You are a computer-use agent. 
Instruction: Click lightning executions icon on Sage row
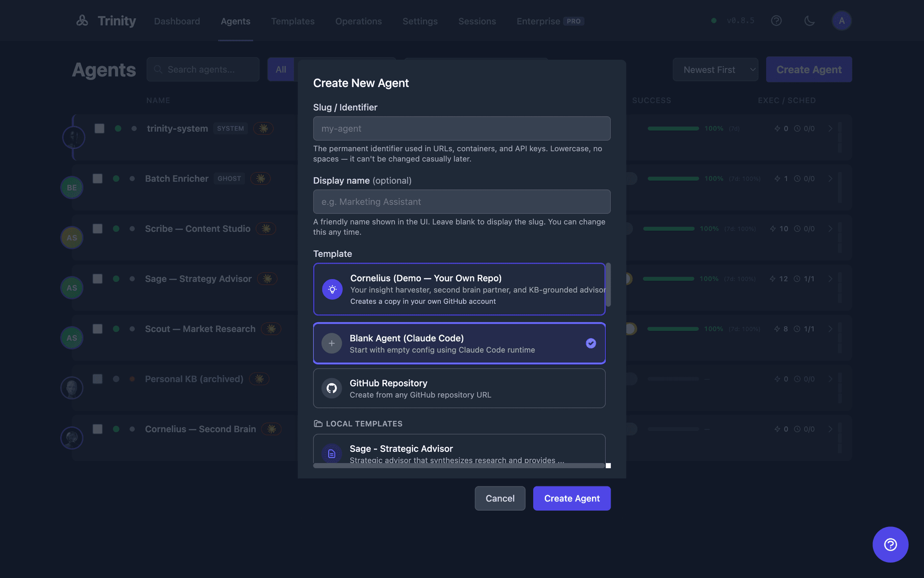click(x=772, y=279)
